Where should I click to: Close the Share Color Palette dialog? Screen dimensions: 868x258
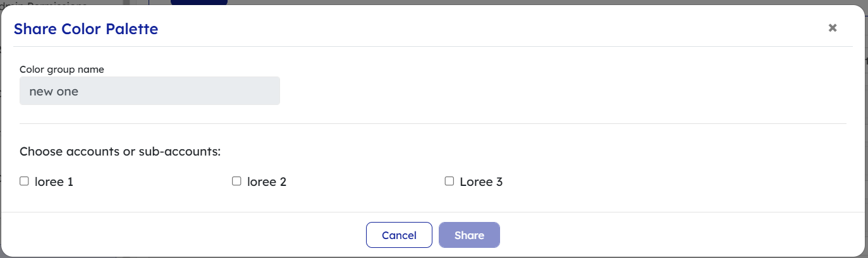coord(833,28)
